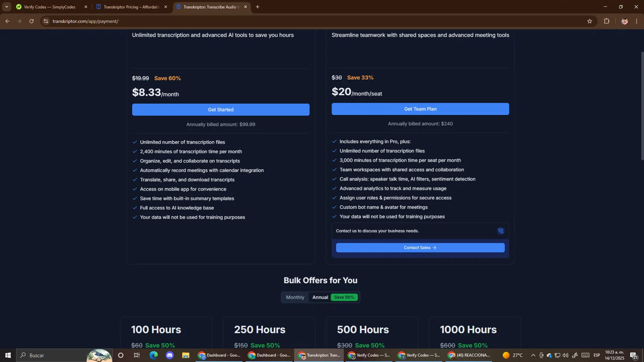
Task: View site information icon in address bar
Action: pyautogui.click(x=46, y=21)
